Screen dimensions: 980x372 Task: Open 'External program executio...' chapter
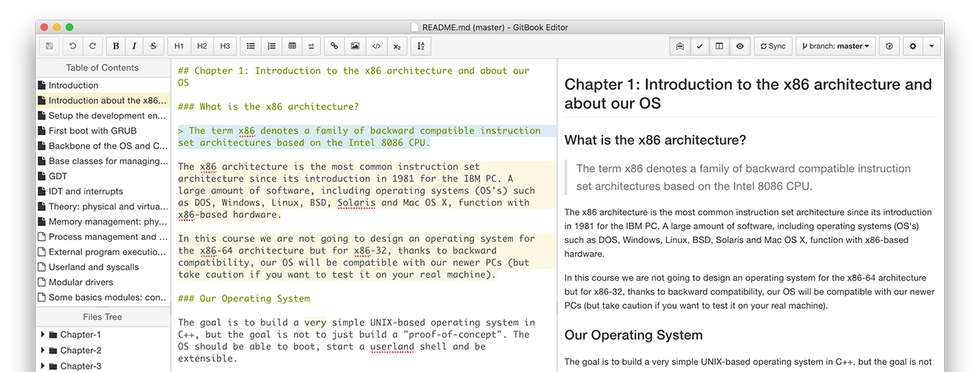103,252
